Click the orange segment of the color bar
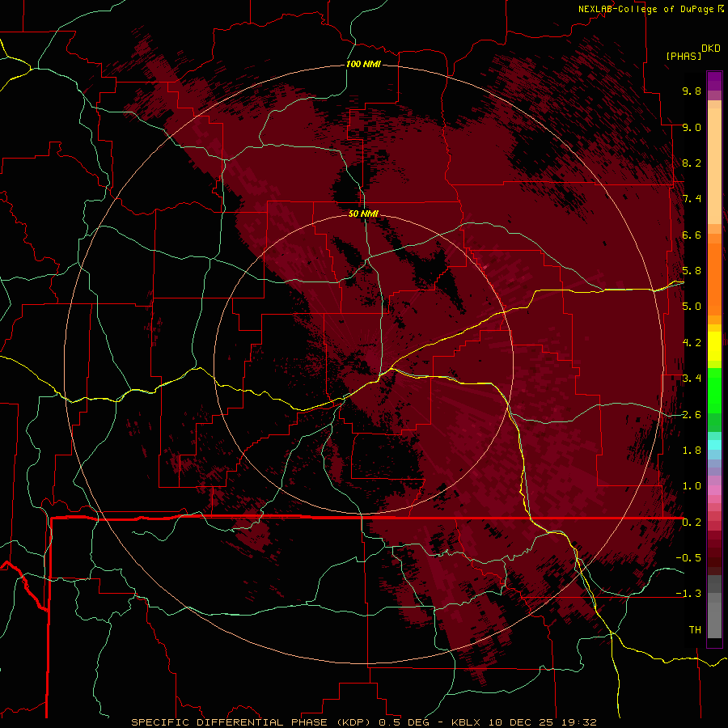728x728 pixels. 714,278
